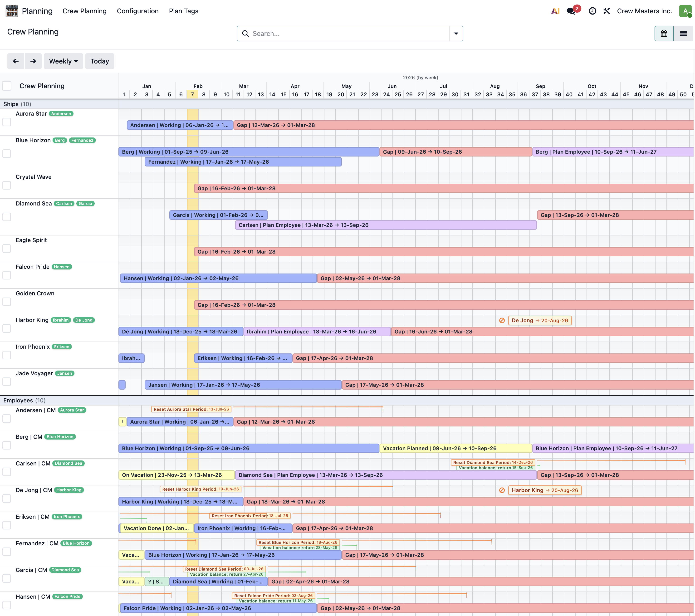The height and width of the screenshot is (616, 695).
Task: Open the Fernandez tag on Blue Horizon
Action: 82,140
